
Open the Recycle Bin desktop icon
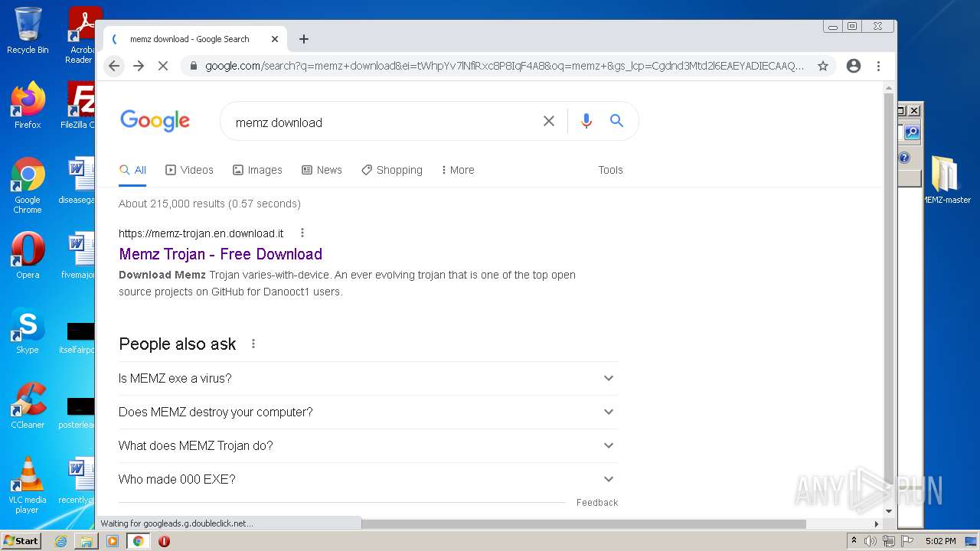(28, 31)
